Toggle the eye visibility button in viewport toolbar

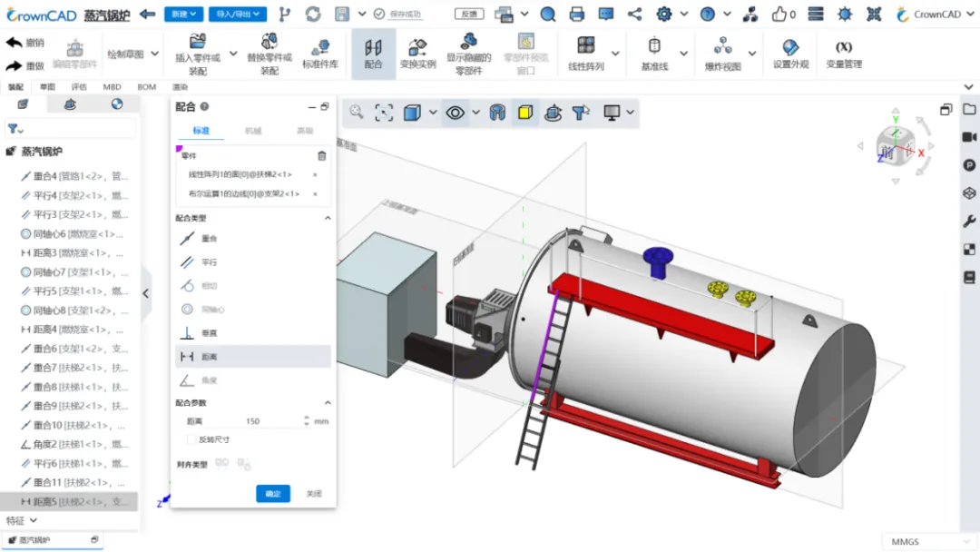coord(455,113)
